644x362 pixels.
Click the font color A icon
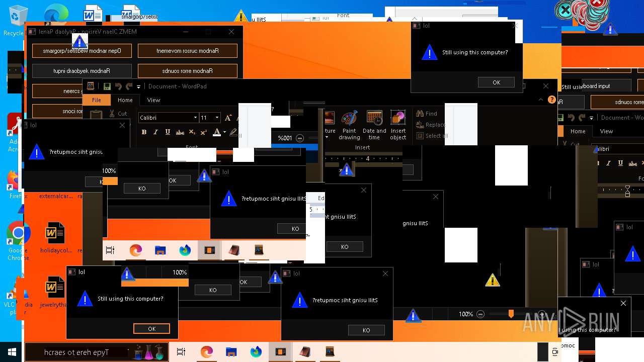click(x=217, y=132)
